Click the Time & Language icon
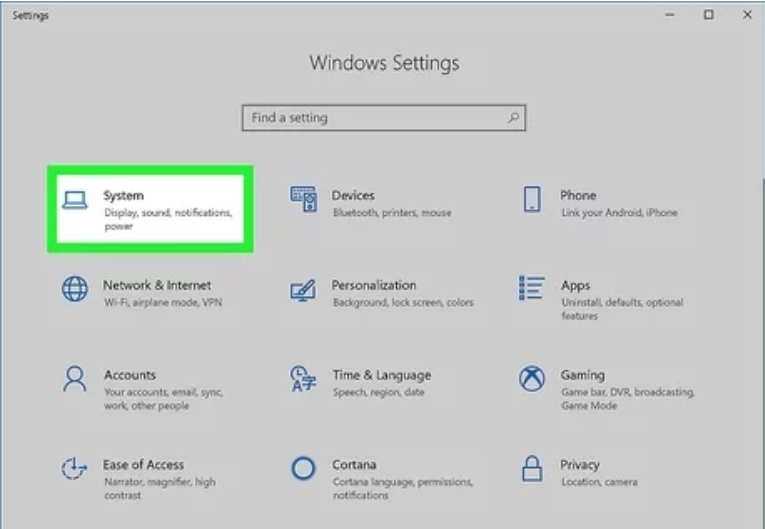The height and width of the screenshot is (529, 765). [303, 379]
